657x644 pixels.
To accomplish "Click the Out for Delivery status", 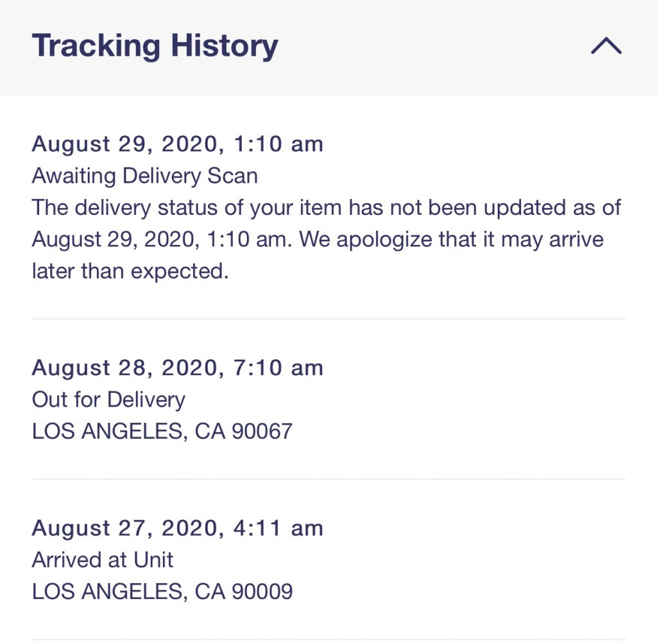I will (108, 400).
